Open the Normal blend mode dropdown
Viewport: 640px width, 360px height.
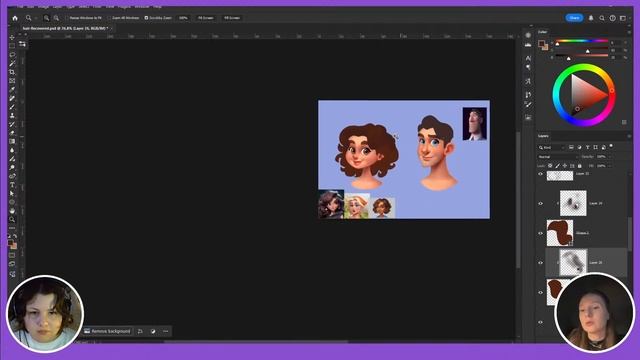[558, 157]
